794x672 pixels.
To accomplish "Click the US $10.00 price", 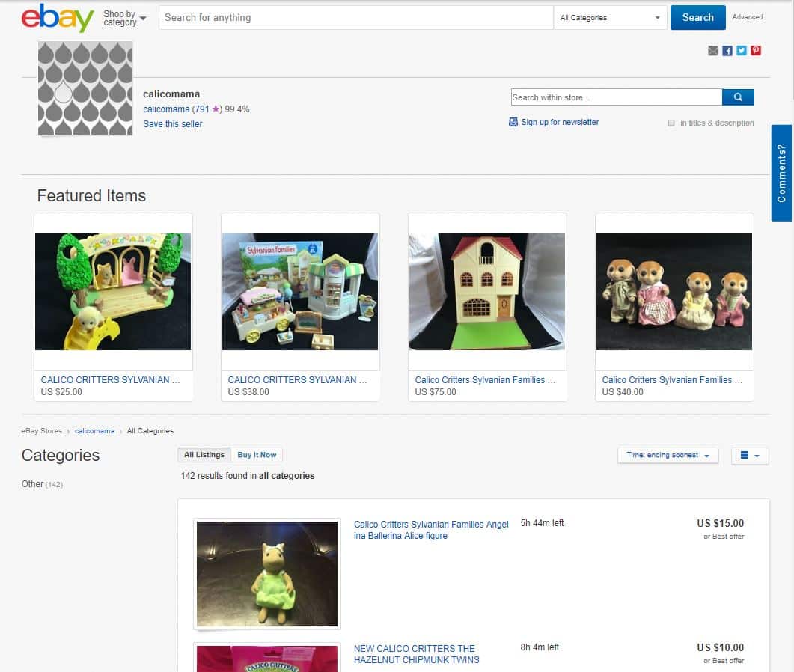I will click(720, 647).
